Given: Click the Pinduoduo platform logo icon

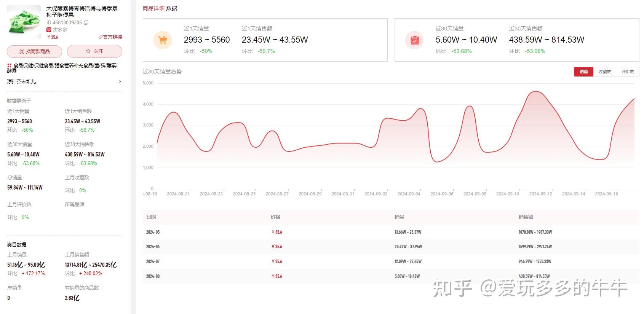Looking at the screenshot, I should (x=49, y=30).
